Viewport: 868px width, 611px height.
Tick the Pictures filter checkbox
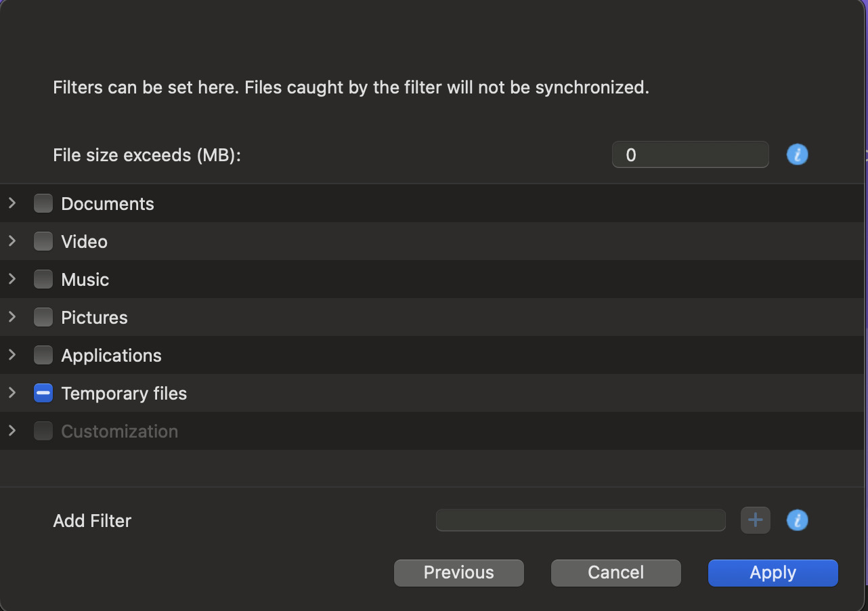pos(43,317)
